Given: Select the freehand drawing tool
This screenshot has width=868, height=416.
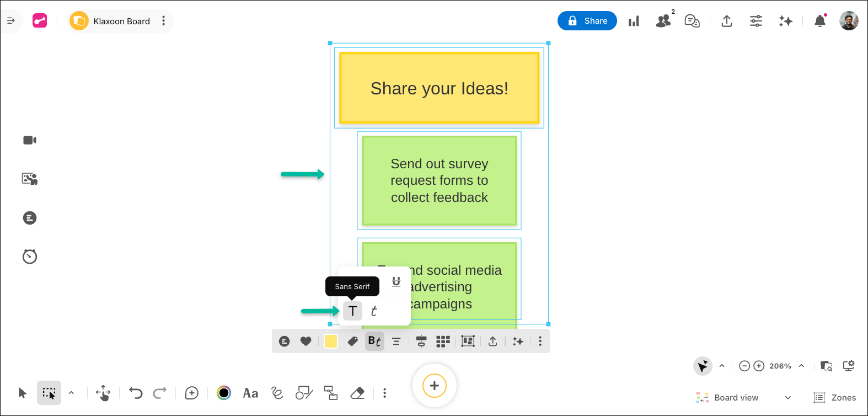Looking at the screenshot, I should click(x=277, y=393).
